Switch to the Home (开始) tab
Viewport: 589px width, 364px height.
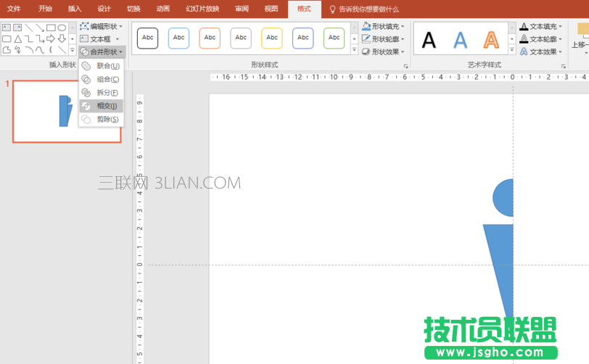tap(46, 9)
